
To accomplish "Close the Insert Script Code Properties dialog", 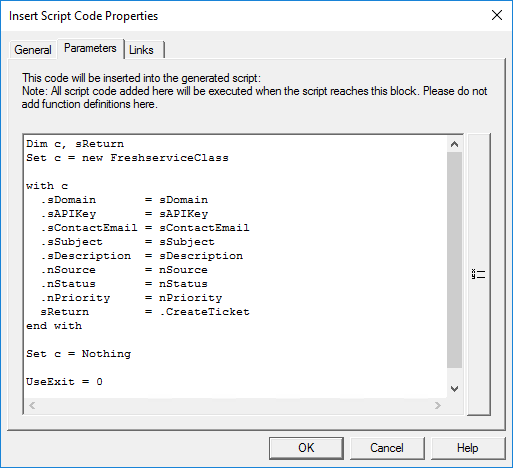I will click(x=497, y=15).
